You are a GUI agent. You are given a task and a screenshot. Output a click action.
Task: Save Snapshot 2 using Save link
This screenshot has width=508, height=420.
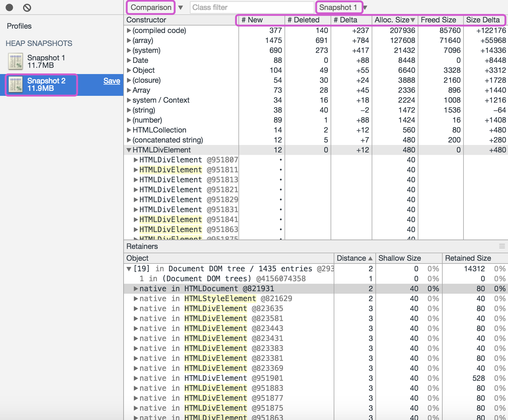coord(112,81)
